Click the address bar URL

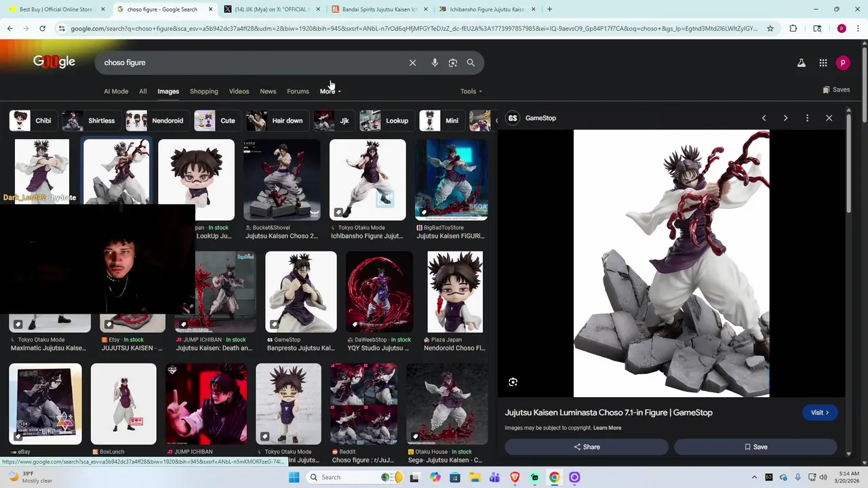tap(414, 28)
